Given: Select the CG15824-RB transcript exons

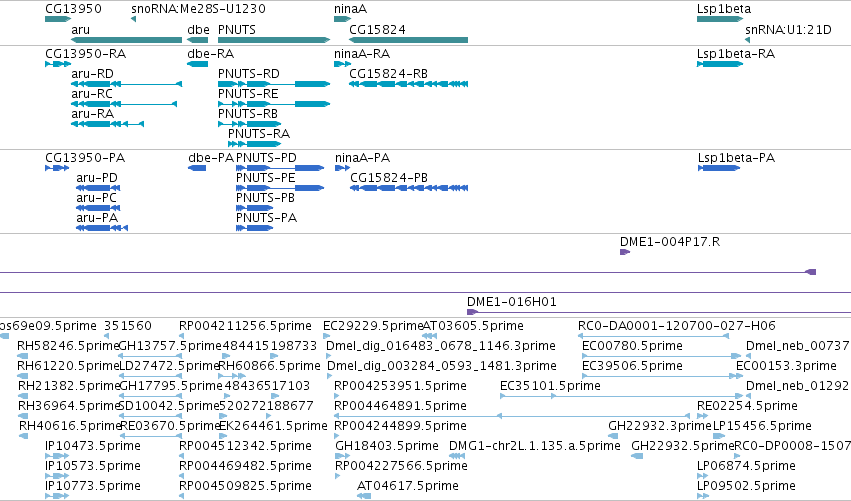Looking at the screenshot, I should (x=409, y=84).
